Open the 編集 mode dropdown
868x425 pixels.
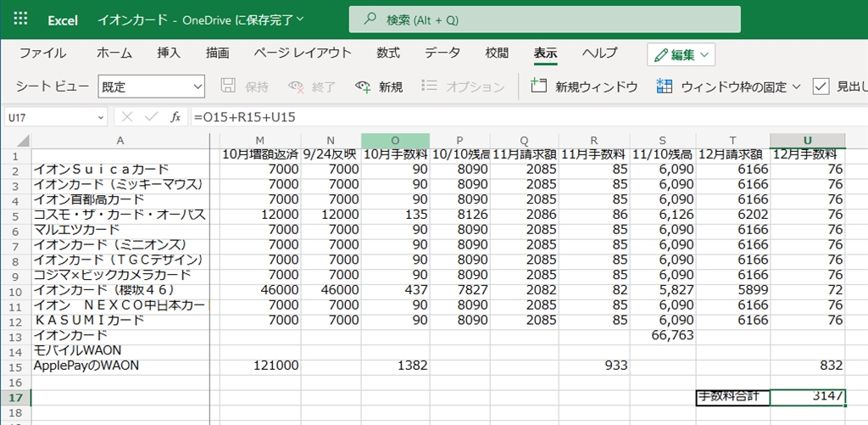[681, 54]
